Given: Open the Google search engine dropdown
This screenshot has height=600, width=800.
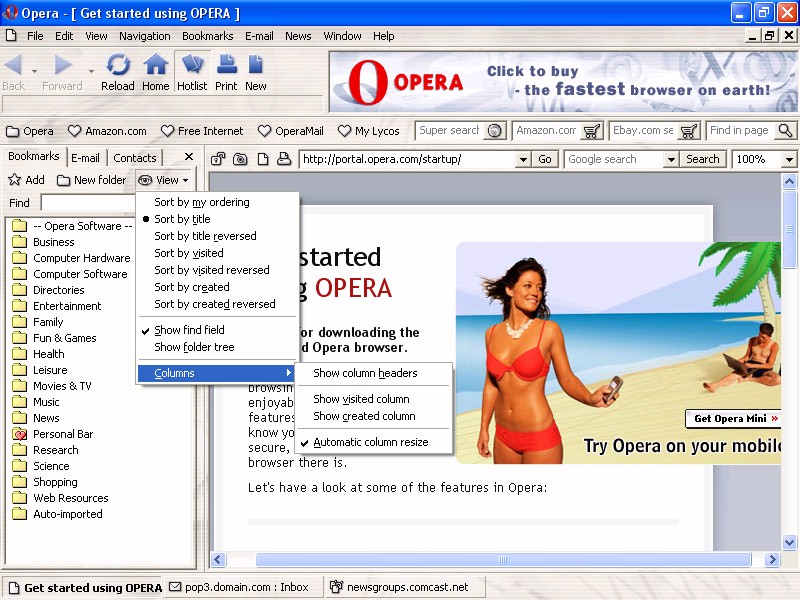Looking at the screenshot, I should tap(671, 159).
